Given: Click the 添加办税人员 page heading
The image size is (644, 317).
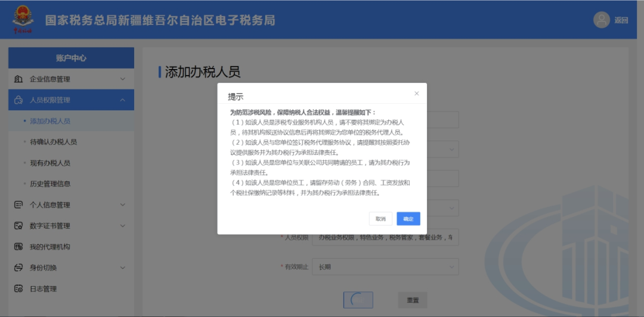Looking at the screenshot, I should (x=203, y=72).
